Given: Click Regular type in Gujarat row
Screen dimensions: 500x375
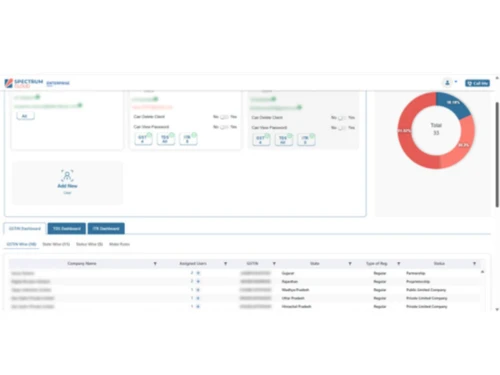Looking at the screenshot, I should coord(380,273).
